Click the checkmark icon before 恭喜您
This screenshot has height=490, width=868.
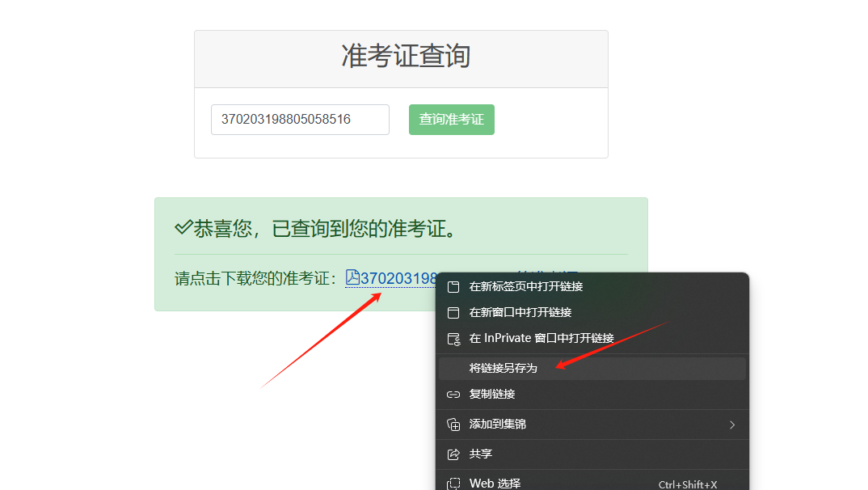(183, 227)
